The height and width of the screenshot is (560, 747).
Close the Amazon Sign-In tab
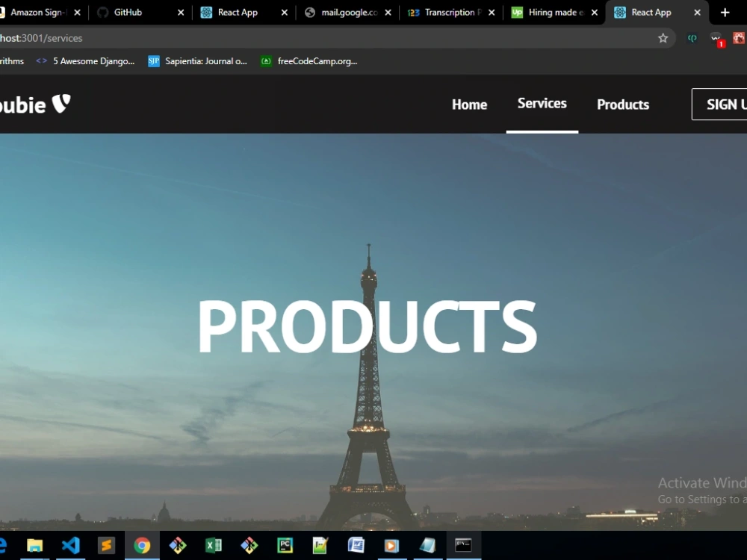pos(77,13)
